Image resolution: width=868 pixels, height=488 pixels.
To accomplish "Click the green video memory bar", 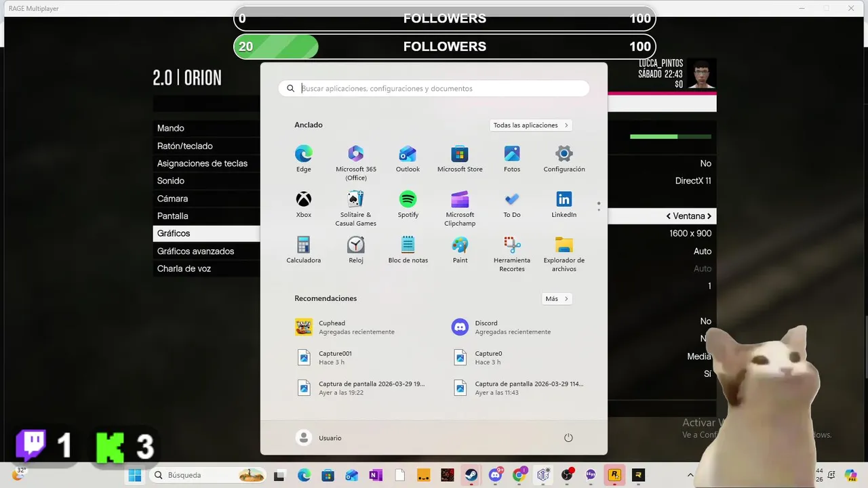I will click(x=670, y=137).
